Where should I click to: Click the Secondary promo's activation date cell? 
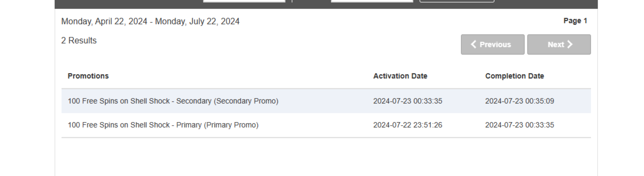click(407, 101)
